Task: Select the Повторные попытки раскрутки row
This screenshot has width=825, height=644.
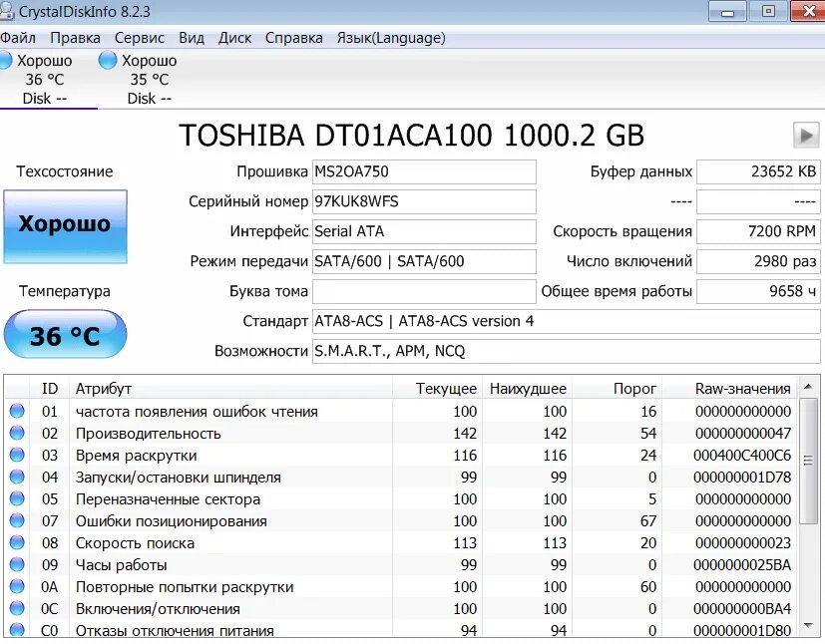Action: [x=401, y=587]
